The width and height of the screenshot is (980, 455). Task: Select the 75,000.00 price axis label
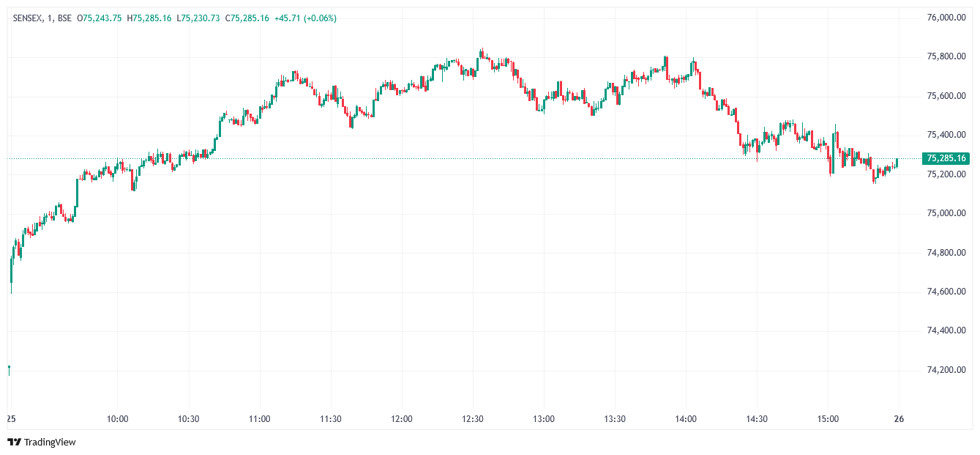coord(946,213)
